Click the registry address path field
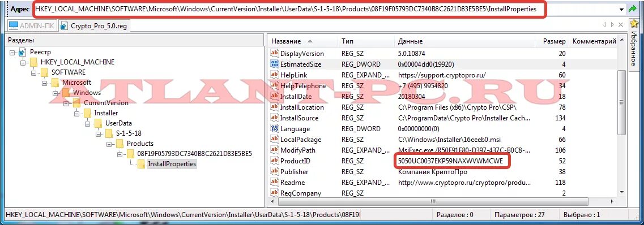The image size is (644, 225). coord(329,8)
